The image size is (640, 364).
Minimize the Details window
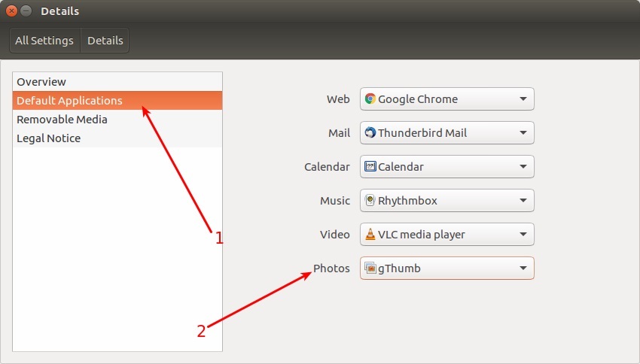point(26,11)
